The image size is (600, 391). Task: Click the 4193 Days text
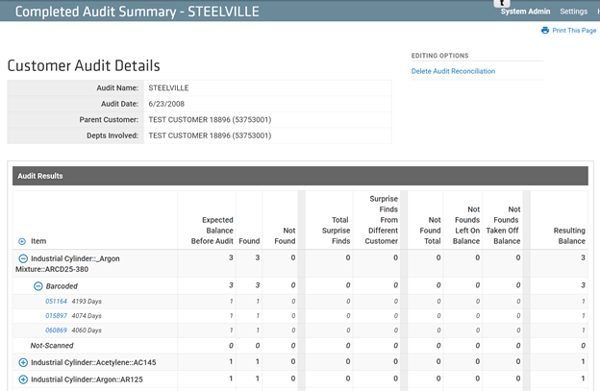tap(86, 301)
